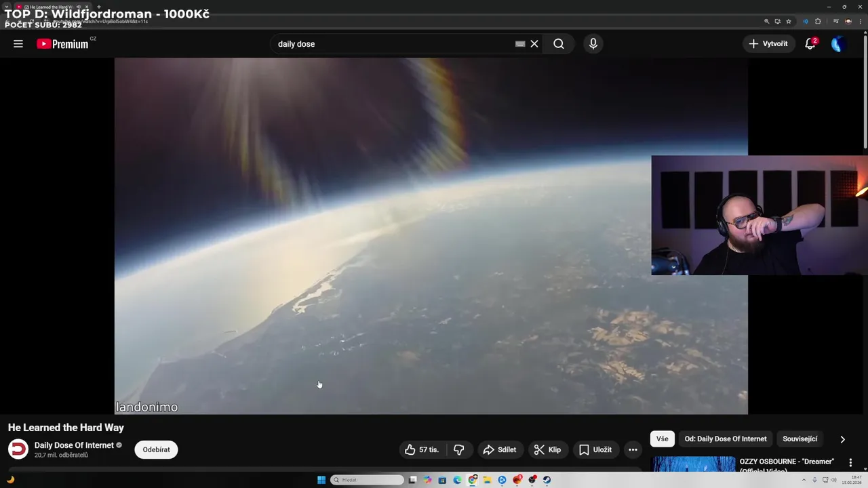Open the account avatar menu
Image resolution: width=868 pixels, height=488 pixels.
click(839, 44)
